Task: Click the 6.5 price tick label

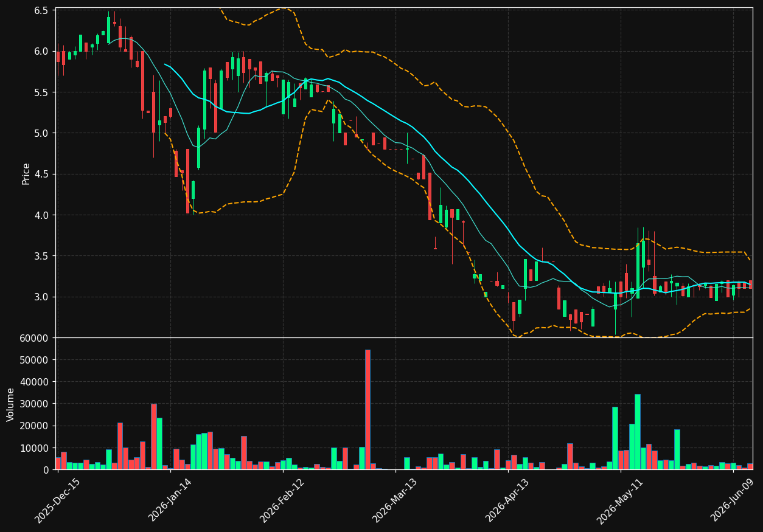Action: [43, 10]
